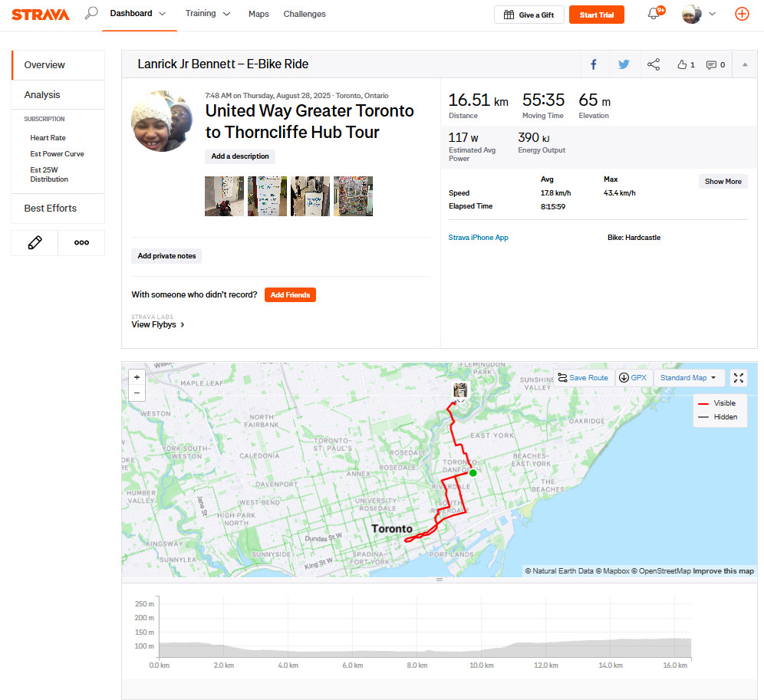Open comments bubble icon
Screen dimensions: 764x700
coord(711,65)
